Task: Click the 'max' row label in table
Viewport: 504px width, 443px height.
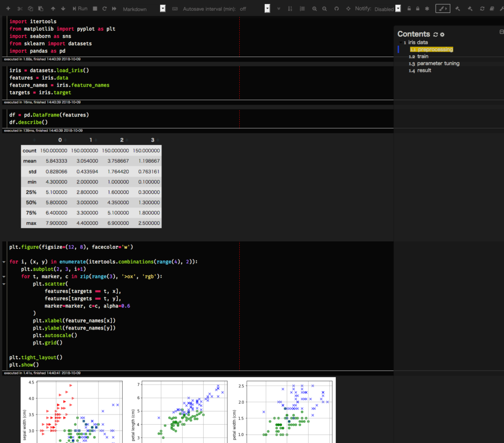Action: click(x=31, y=223)
